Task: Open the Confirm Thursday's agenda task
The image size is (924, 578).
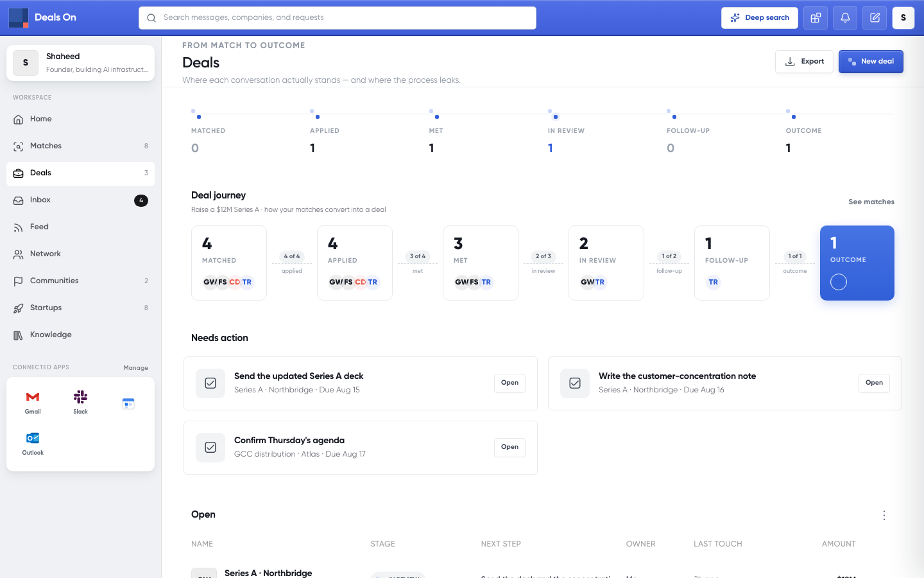Action: point(509,447)
